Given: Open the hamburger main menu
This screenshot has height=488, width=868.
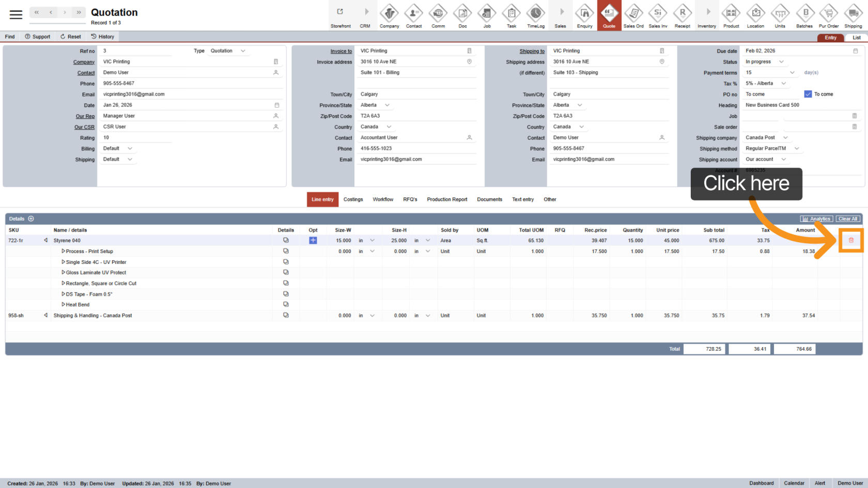Looking at the screenshot, I should point(16,15).
